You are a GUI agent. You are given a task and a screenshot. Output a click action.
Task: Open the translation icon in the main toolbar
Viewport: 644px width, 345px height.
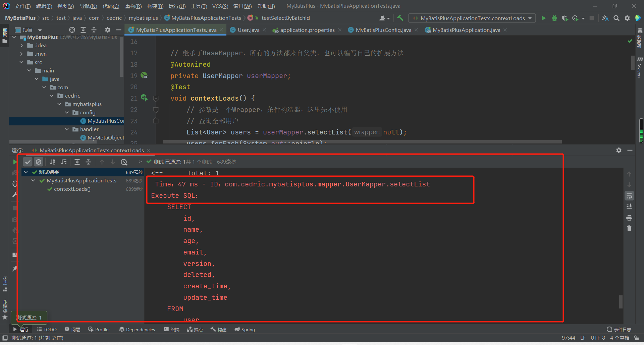coord(605,18)
